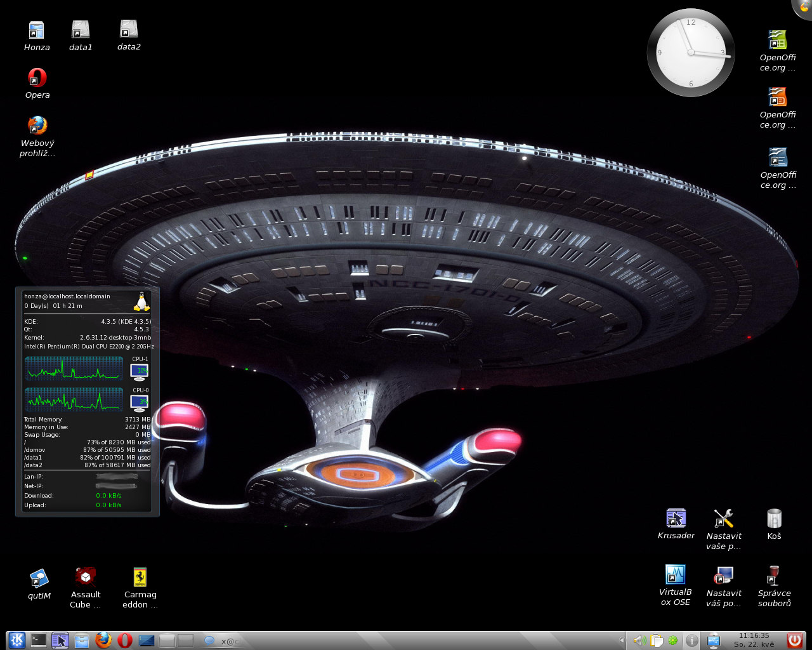Open the notifications info tray icon
The width and height of the screenshot is (812, 650).
pyautogui.click(x=692, y=640)
